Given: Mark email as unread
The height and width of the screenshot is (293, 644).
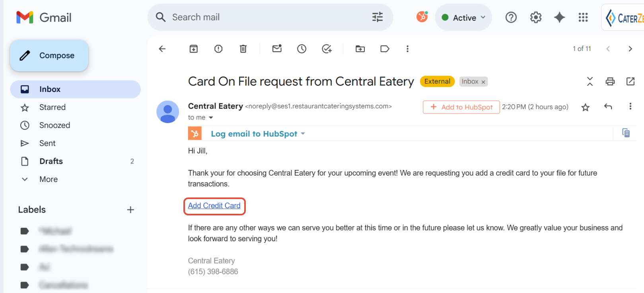Looking at the screenshot, I should tap(277, 49).
